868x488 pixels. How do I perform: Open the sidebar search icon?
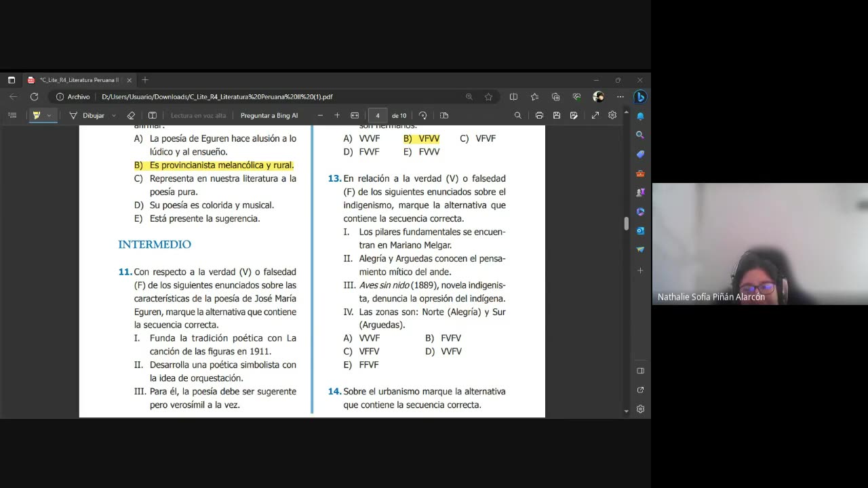click(640, 135)
